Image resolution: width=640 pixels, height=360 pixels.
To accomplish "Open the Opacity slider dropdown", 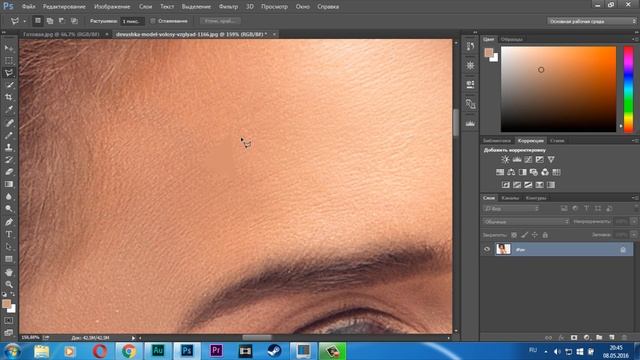I will pos(634,222).
